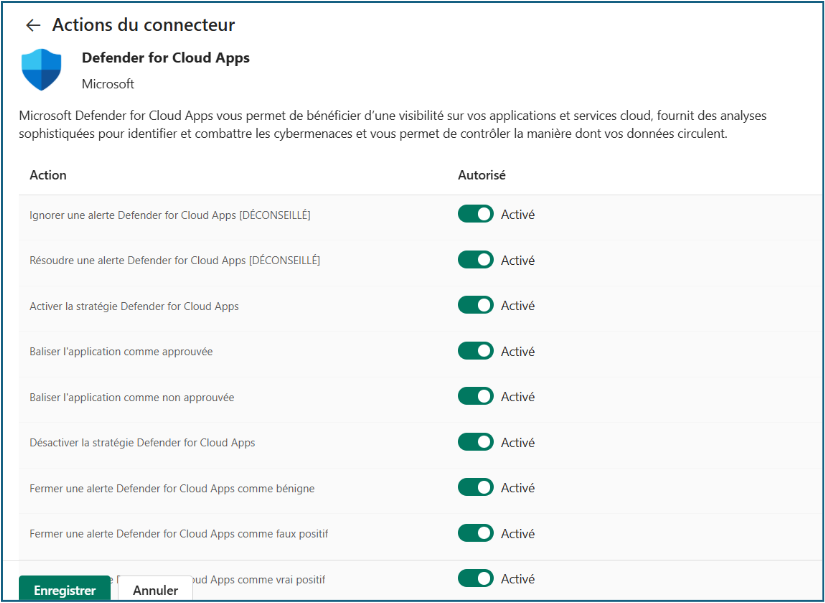Select row Activer la stratégie Defender for Cloud Apps
This screenshot has height=603, width=825.
coord(134,306)
